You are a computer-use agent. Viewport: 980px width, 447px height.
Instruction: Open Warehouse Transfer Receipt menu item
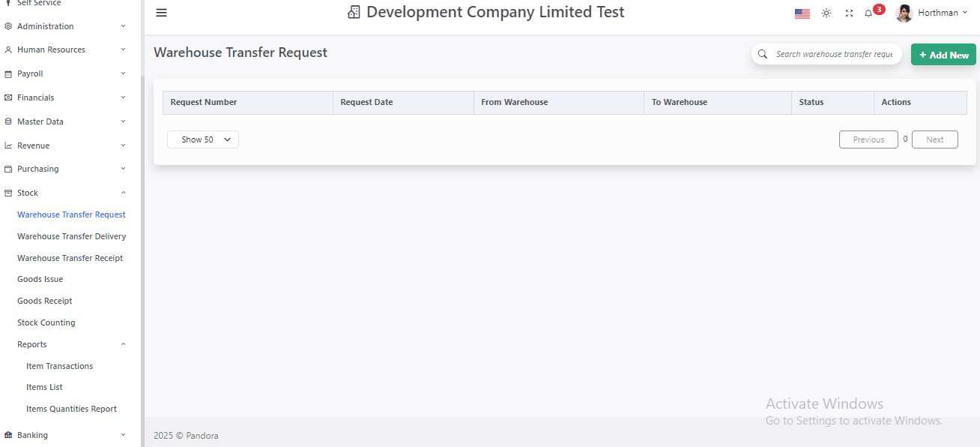tap(70, 258)
